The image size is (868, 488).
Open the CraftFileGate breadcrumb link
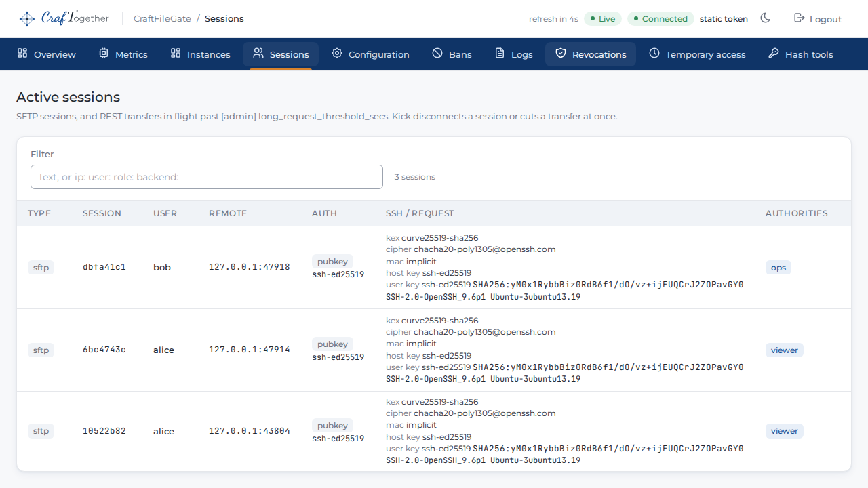tap(162, 18)
